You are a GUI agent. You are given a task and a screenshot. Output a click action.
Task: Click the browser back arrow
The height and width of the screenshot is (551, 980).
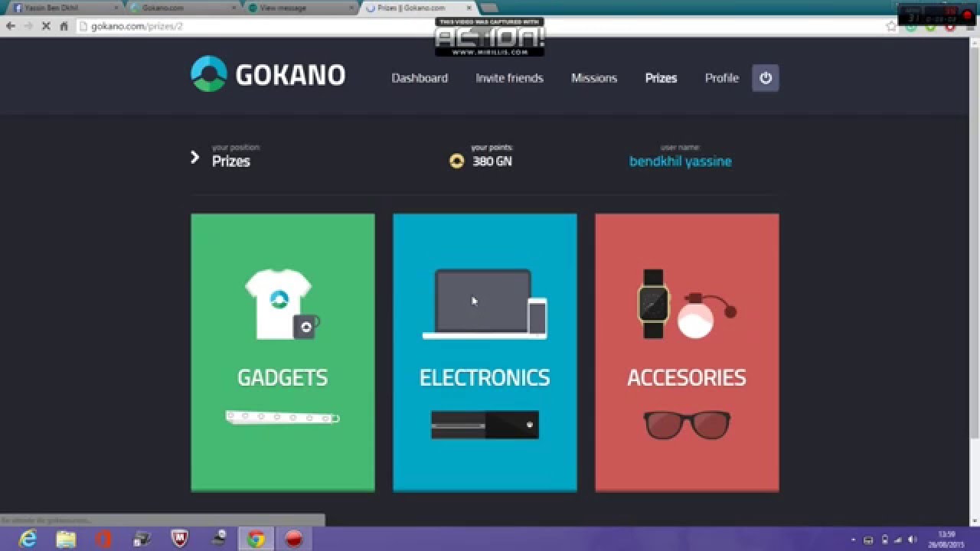[11, 26]
